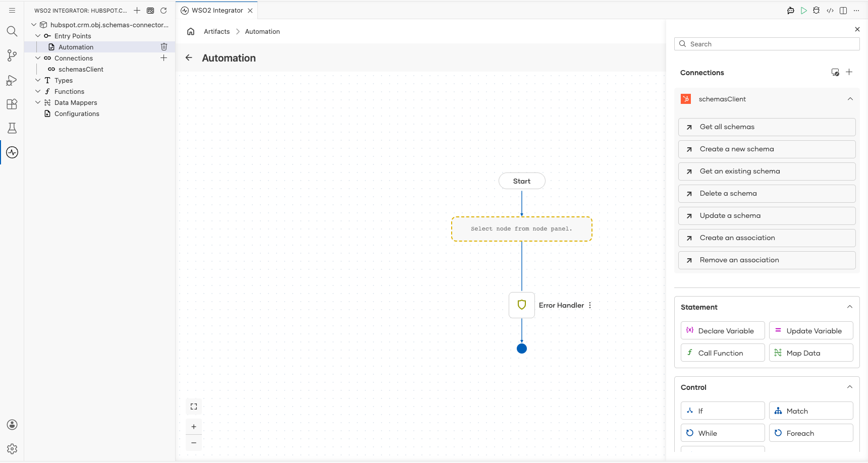The height and width of the screenshot is (463, 868).
Task: Toggle the Types tree node
Action: point(38,80)
